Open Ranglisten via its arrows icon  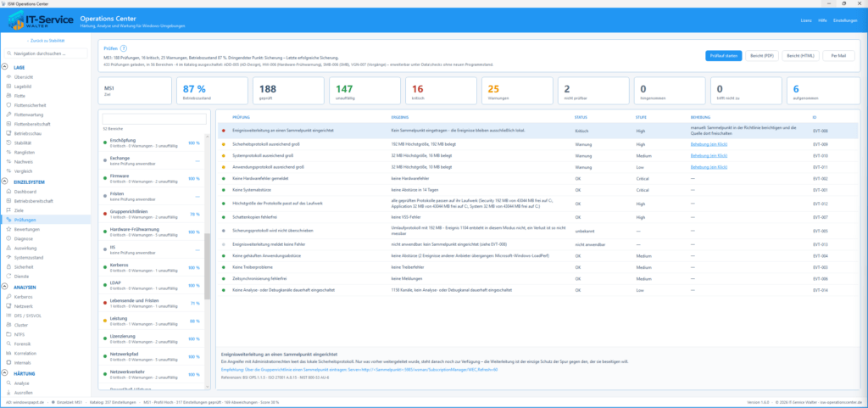pos(8,152)
